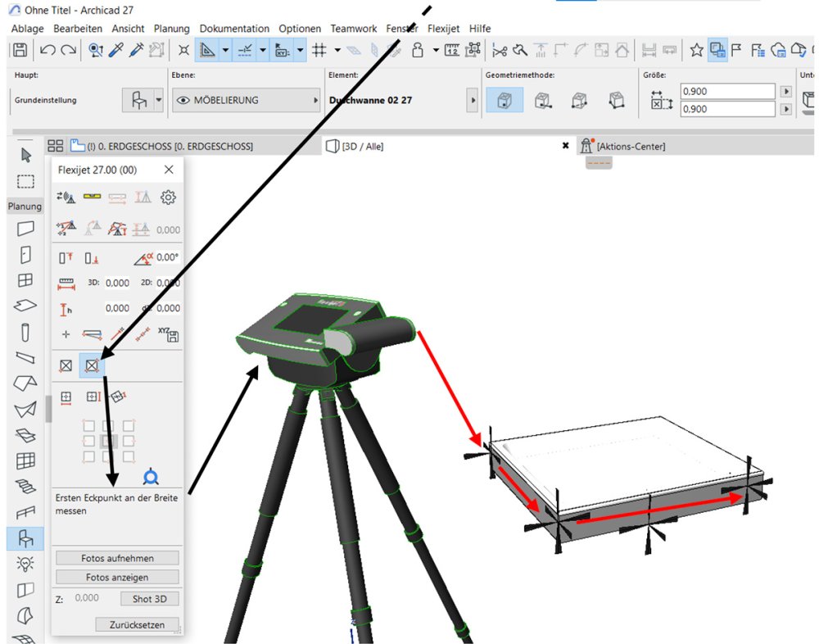This screenshot has height=644, width=819.
Task: Close the Flexijet 27.00 palette
Action: point(169,170)
